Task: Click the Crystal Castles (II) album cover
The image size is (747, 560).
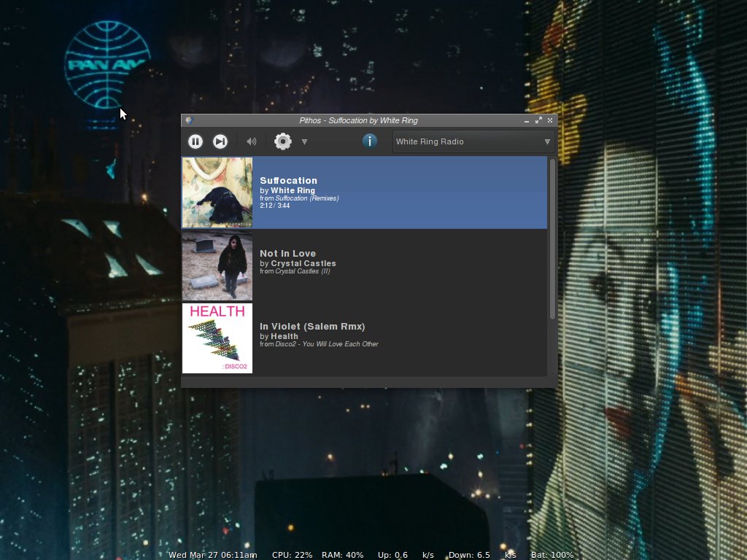Action: tap(217, 265)
